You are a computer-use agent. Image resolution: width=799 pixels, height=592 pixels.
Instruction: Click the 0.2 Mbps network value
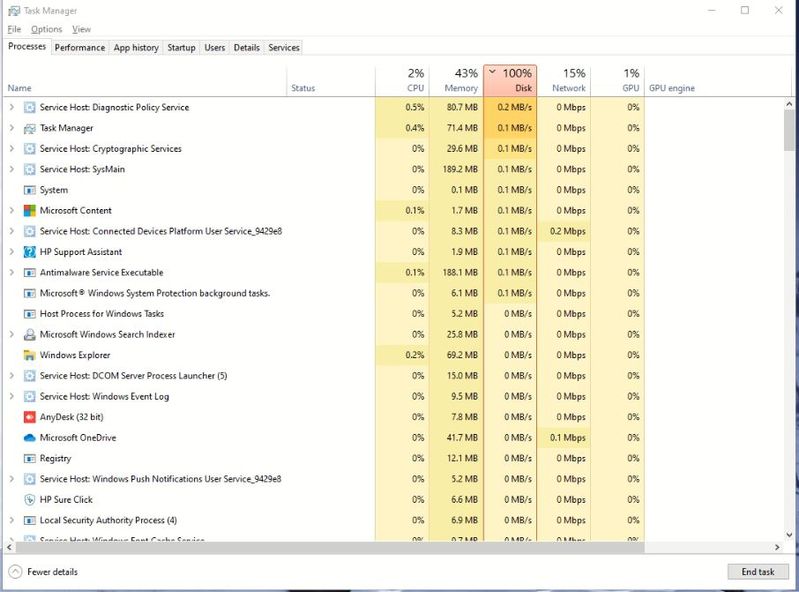[567, 231]
